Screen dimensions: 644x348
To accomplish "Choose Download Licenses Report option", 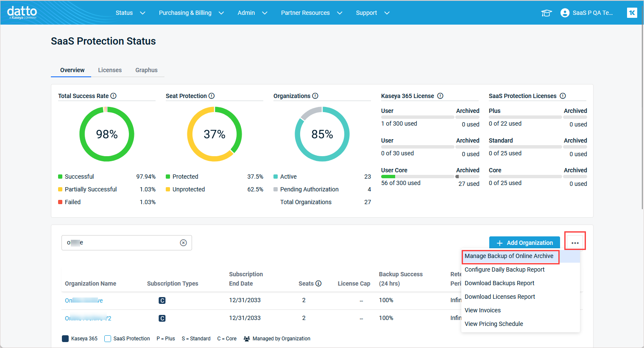I will click(x=499, y=297).
